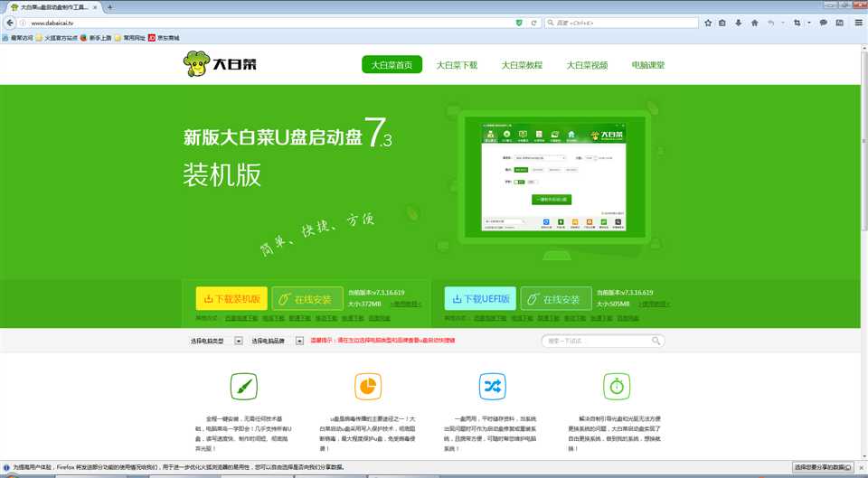Open the bookmarks library icon in the toolbar
The width and height of the screenshot is (868, 478).
(x=722, y=23)
